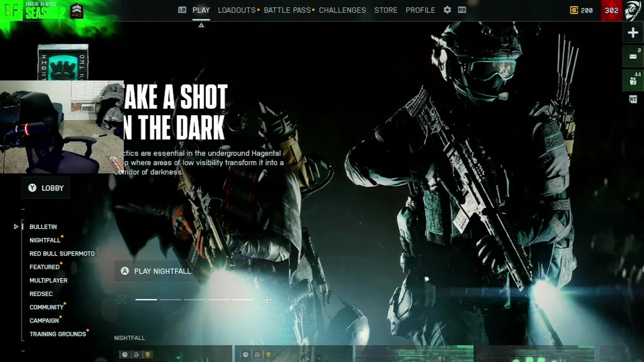This screenshot has width=644, height=362.
Task: Click the NIGHTFALL section heading above the cards
Action: 129,338
